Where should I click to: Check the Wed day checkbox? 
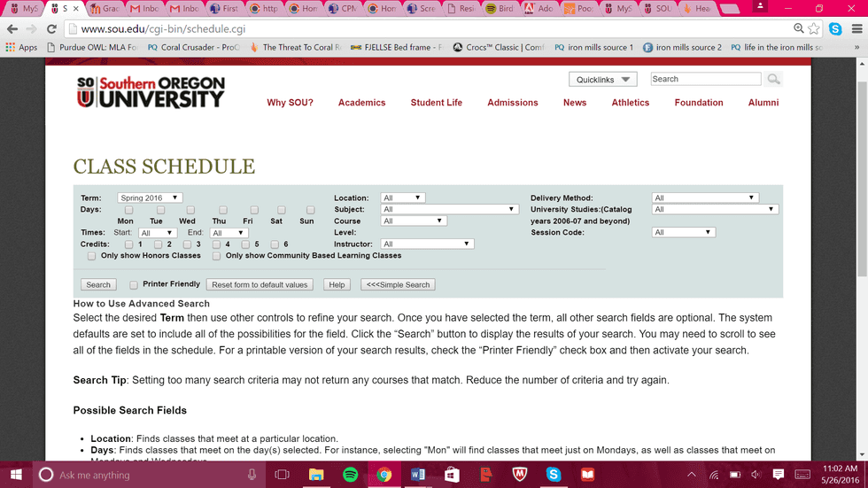pyautogui.click(x=190, y=210)
